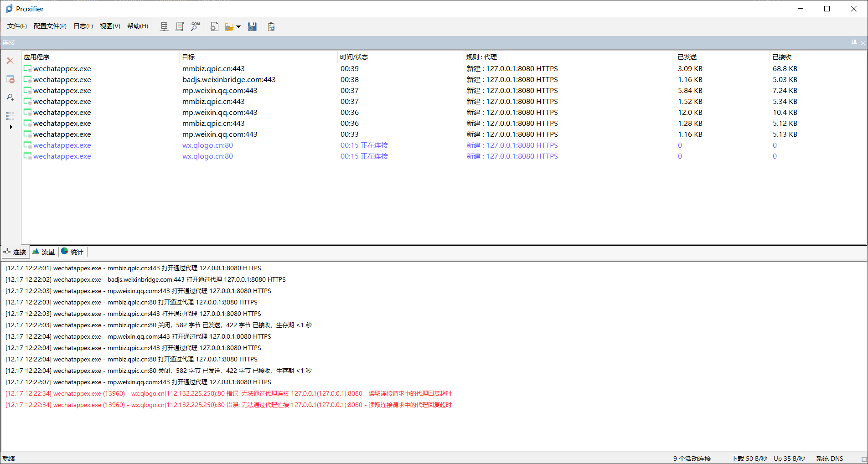Click the find-application icon in the left sidebar
The width and height of the screenshot is (868, 464).
click(10, 97)
